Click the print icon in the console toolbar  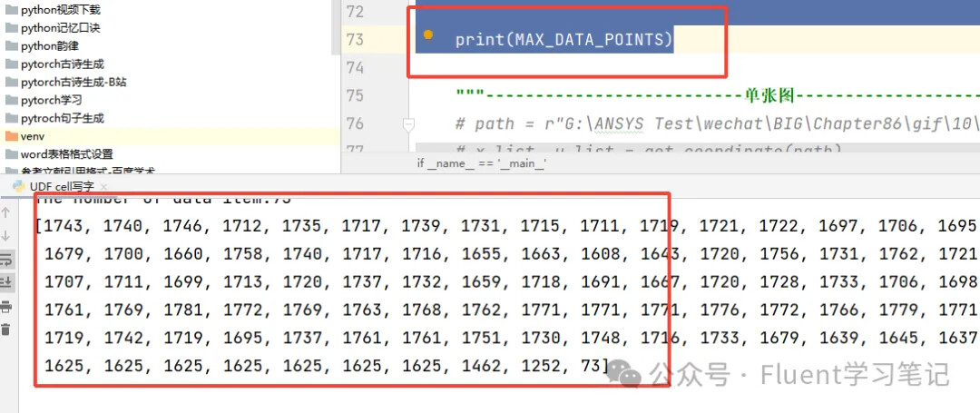point(6,307)
